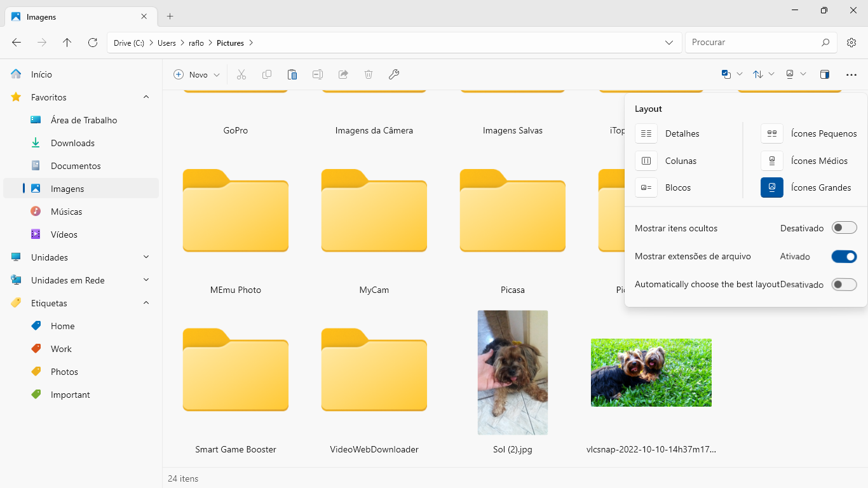Image resolution: width=868 pixels, height=488 pixels.
Task: Click the chevron after Pictures in path
Action: pyautogui.click(x=251, y=43)
